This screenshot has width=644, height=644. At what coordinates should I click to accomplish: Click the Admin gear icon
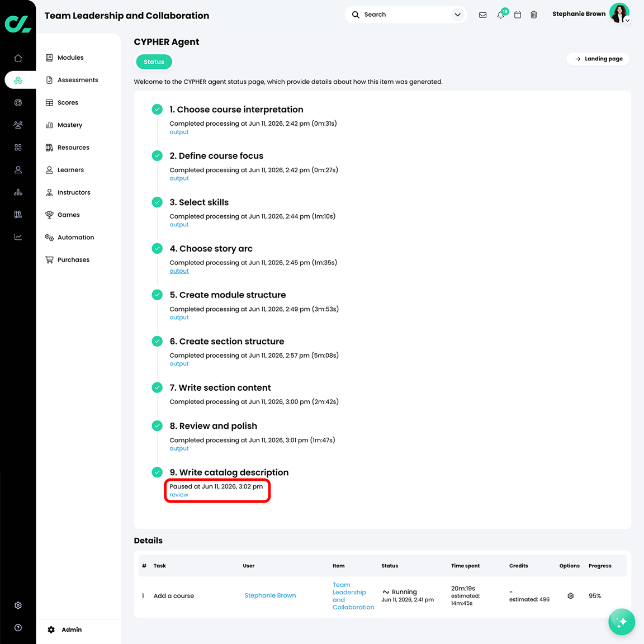coord(51,629)
